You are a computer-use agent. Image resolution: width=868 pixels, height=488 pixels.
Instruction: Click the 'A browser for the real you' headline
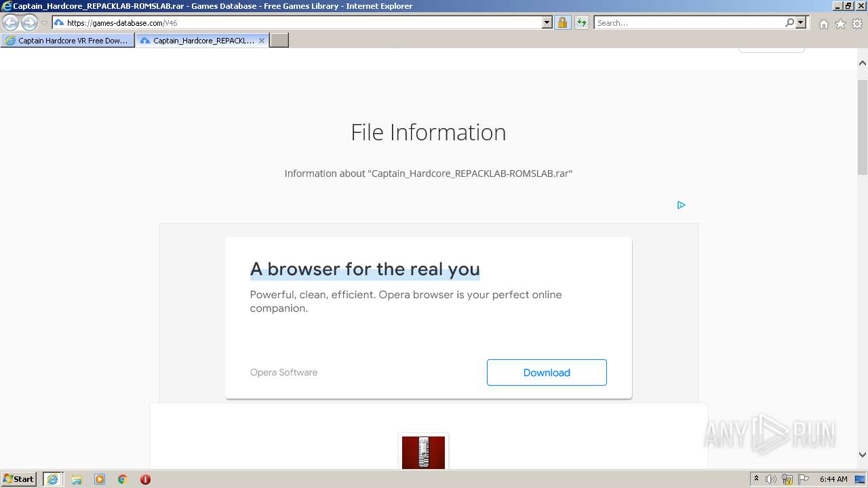pos(365,269)
